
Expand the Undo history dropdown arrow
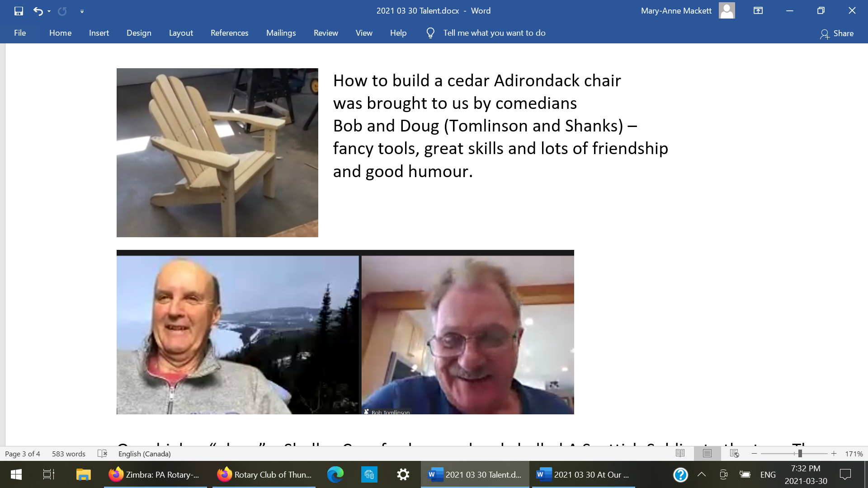[x=49, y=11]
